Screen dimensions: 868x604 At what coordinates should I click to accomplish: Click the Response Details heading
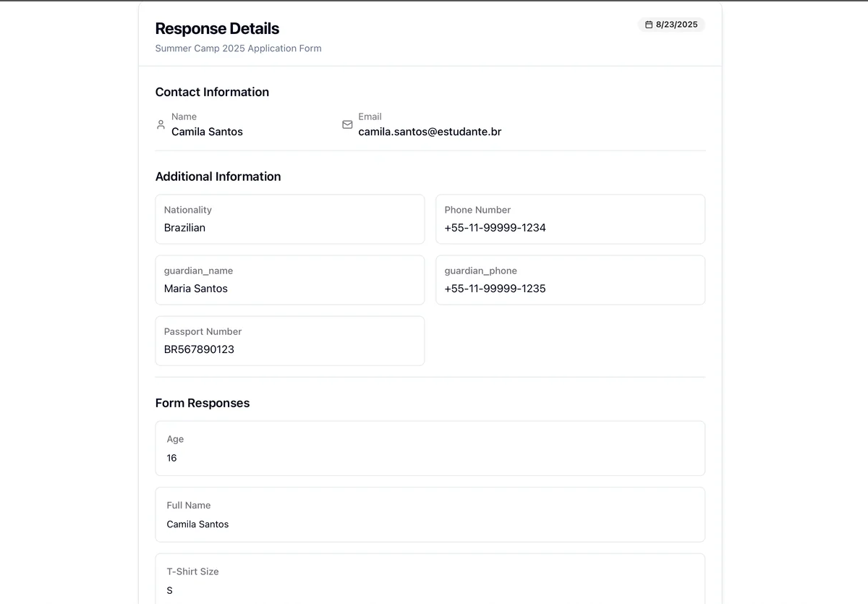217,29
